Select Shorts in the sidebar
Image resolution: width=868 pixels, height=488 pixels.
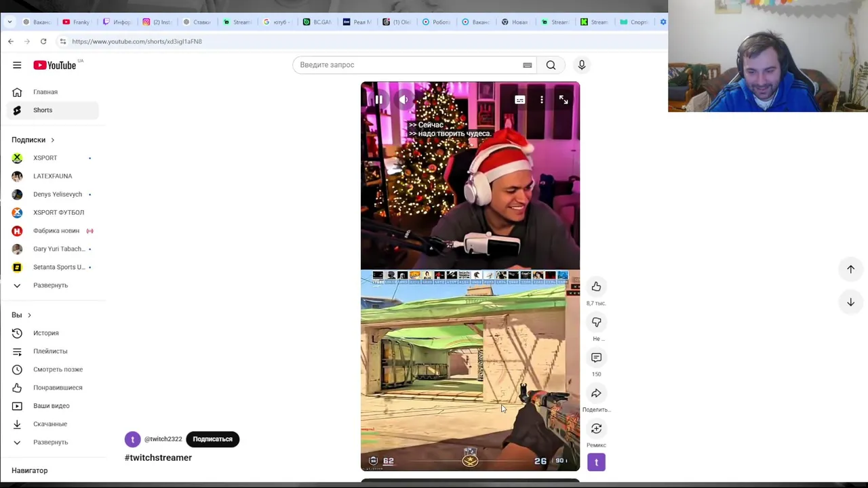coord(53,110)
